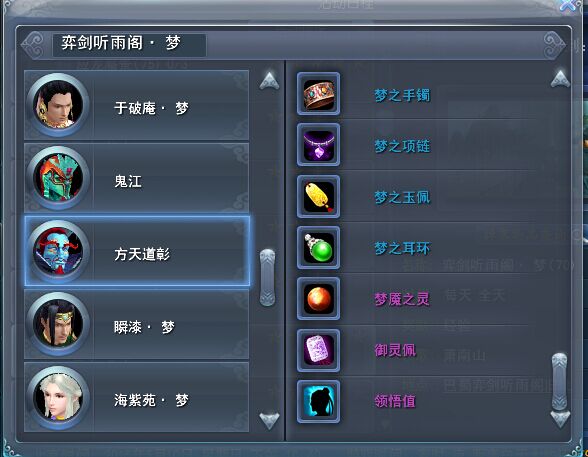Click the boss list scrollbar thumb

pos(267,277)
